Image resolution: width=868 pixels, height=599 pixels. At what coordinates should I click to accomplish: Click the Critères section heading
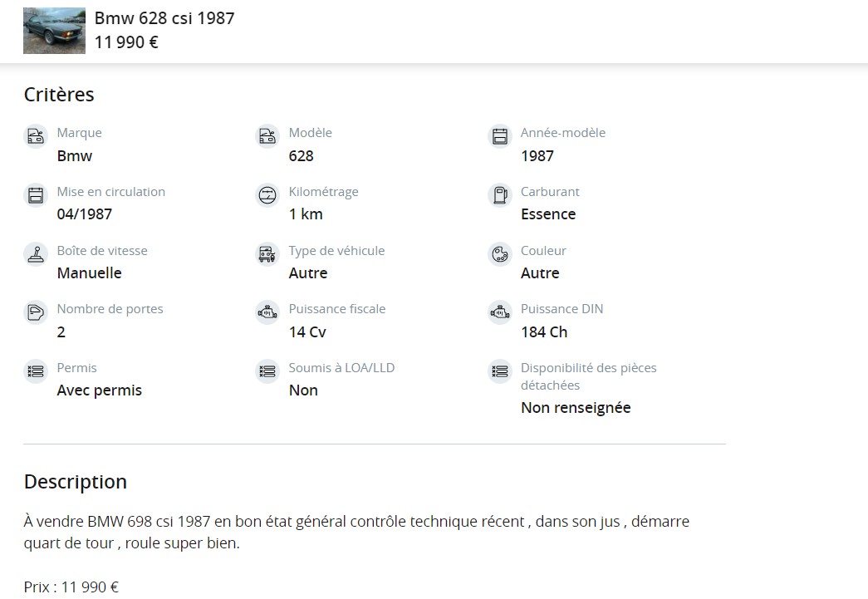click(x=59, y=95)
